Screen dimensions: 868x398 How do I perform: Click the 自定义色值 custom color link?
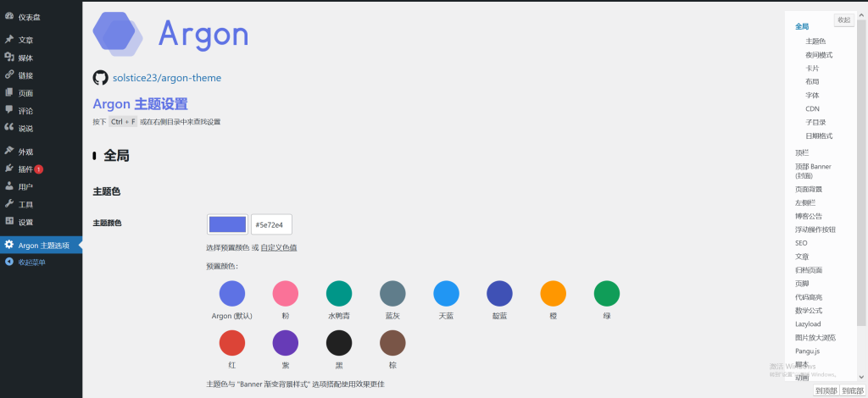tap(278, 247)
